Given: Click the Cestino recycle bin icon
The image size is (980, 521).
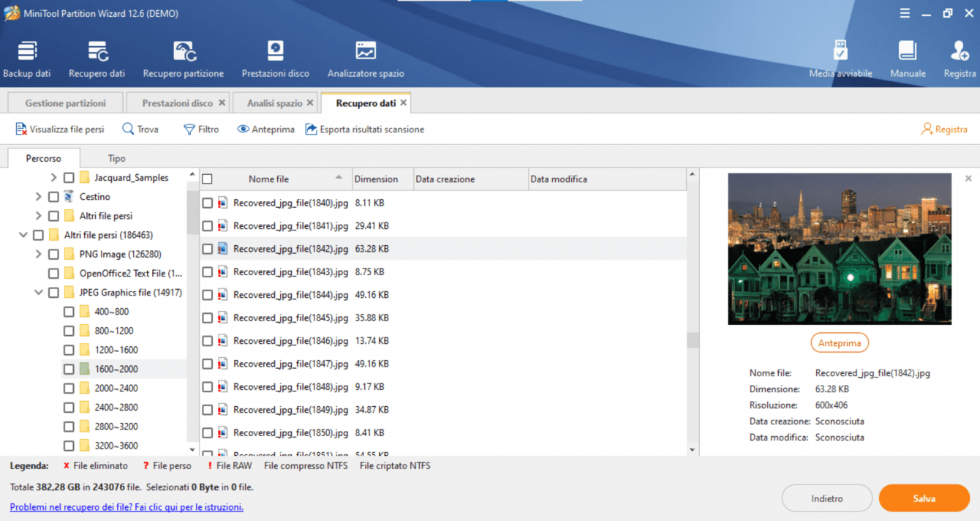Looking at the screenshot, I should click(x=69, y=197).
